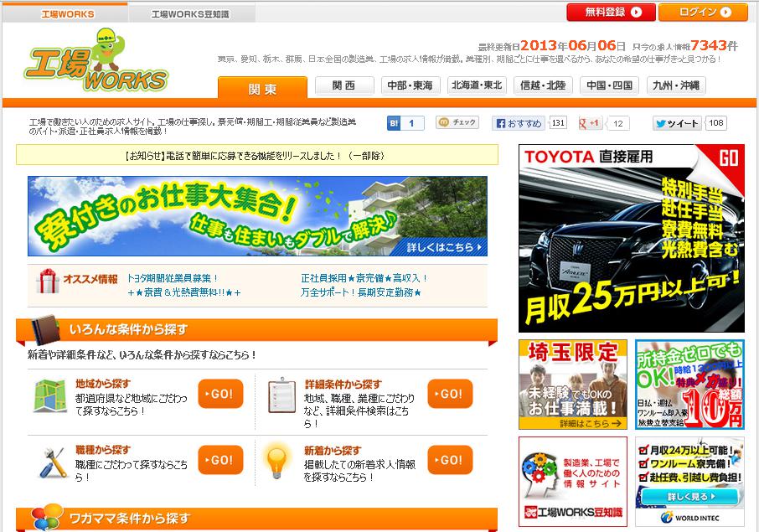Select the 九州・沖縄 region tab
759x532 pixels.
click(676, 85)
